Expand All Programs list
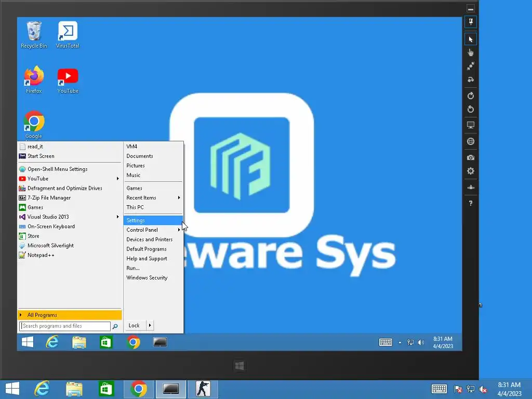This screenshot has width=532, height=399. (70, 315)
